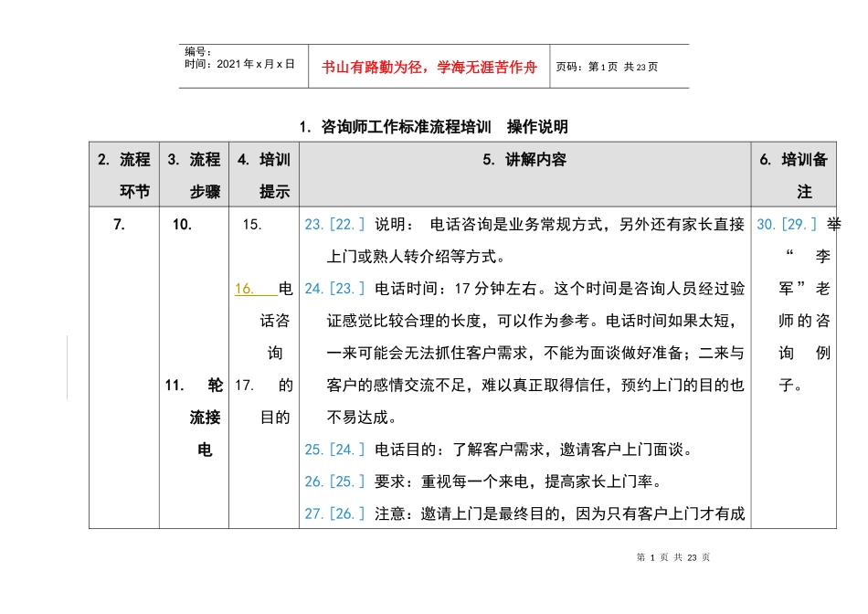
Task: Click the page number field 第1页 共23页 in header
Action: [607, 67]
